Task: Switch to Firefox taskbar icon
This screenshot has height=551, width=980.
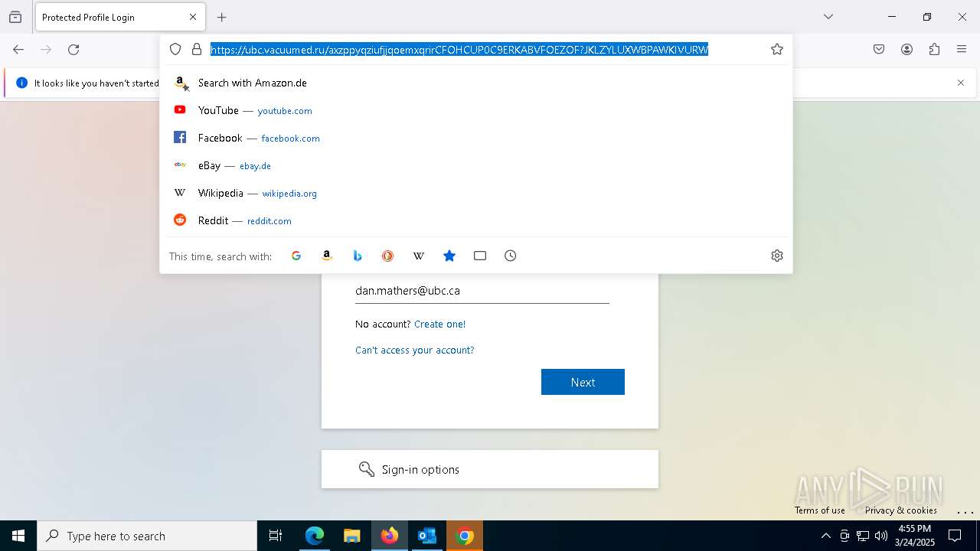Action: 390,536
